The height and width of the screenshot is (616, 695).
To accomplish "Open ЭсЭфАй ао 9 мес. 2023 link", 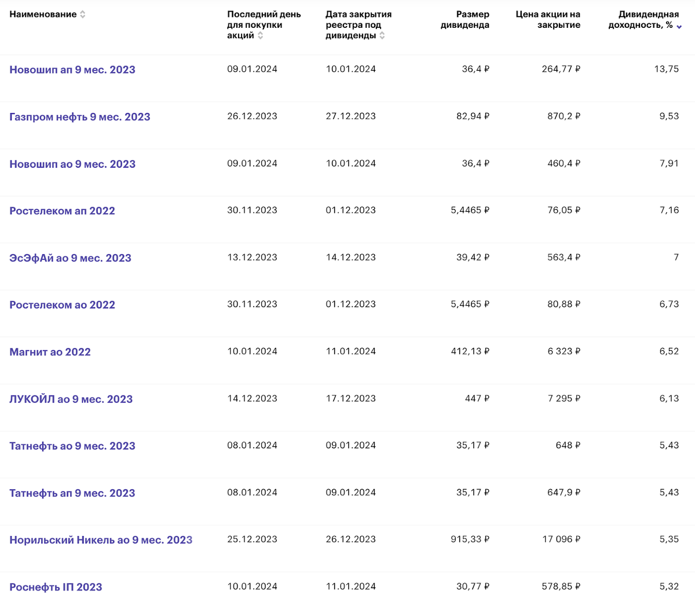I will pyautogui.click(x=70, y=258).
